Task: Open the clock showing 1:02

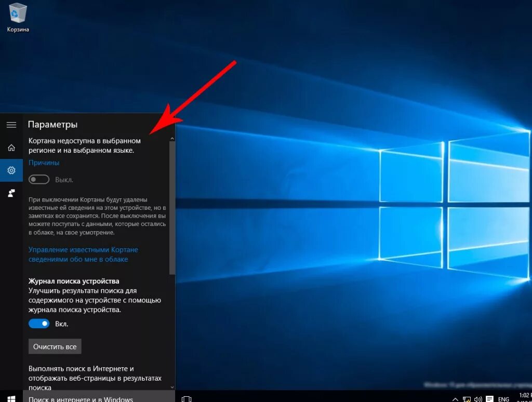Action: [525, 397]
